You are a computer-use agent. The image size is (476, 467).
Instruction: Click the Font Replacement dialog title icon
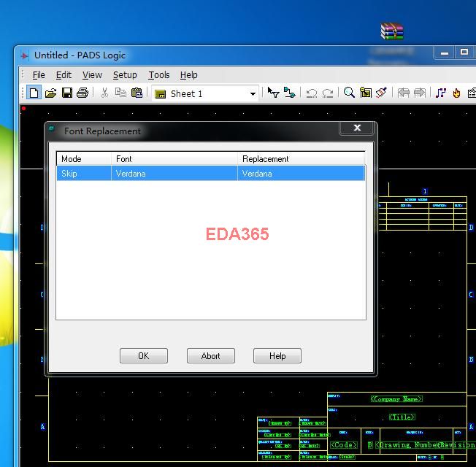(52, 128)
